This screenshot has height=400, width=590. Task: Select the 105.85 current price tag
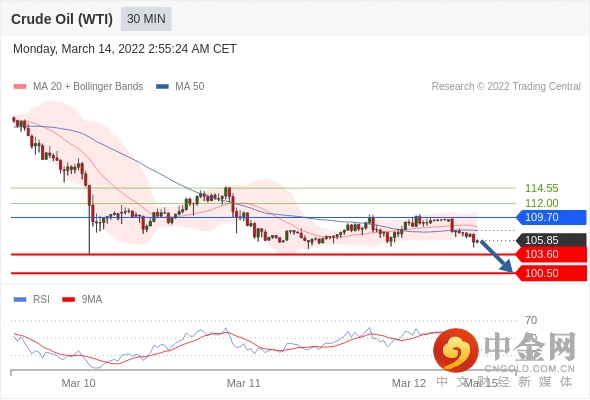pos(551,240)
